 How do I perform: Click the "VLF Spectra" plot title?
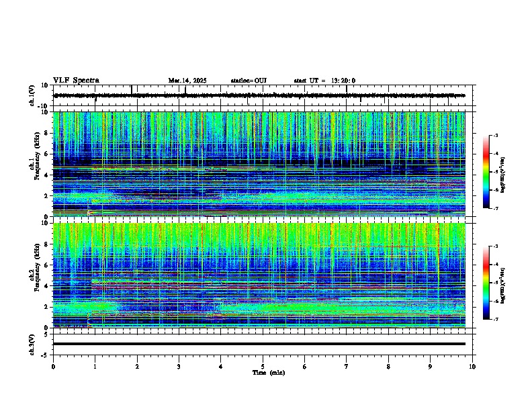(x=76, y=81)
